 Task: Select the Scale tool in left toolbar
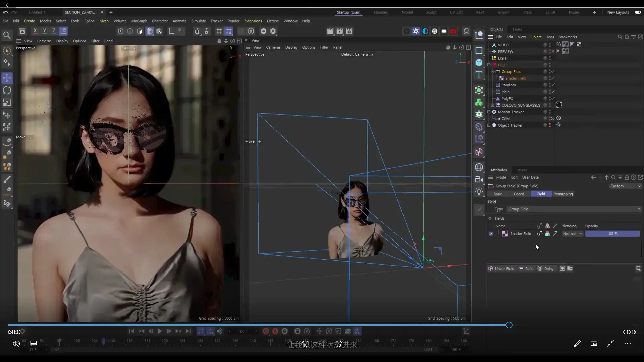point(7,103)
